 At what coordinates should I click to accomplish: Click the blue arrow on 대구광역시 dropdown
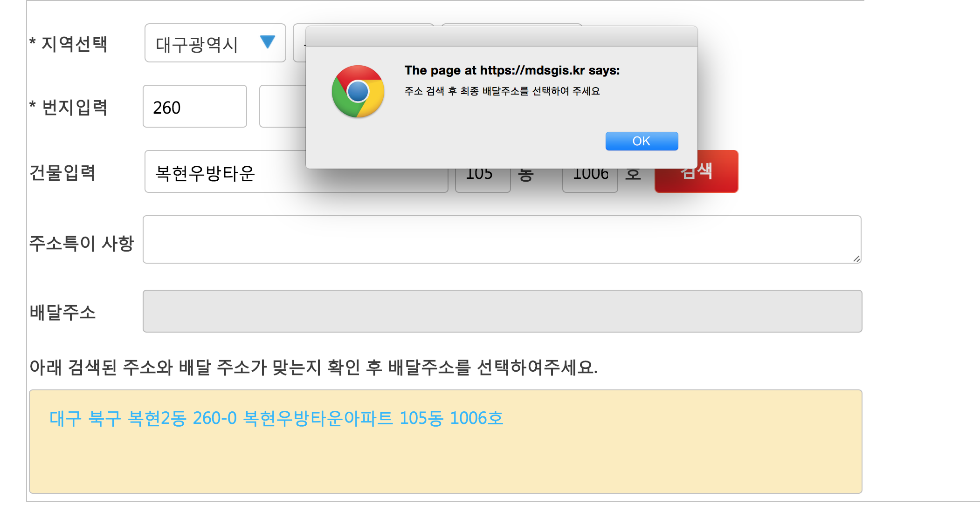coord(268,42)
